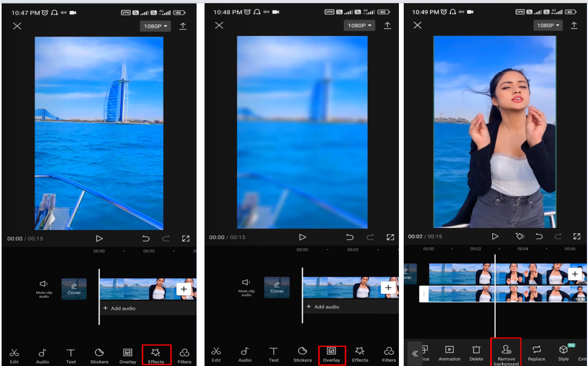Redo action in right phone screen
This screenshot has width=588, height=366.
point(558,236)
